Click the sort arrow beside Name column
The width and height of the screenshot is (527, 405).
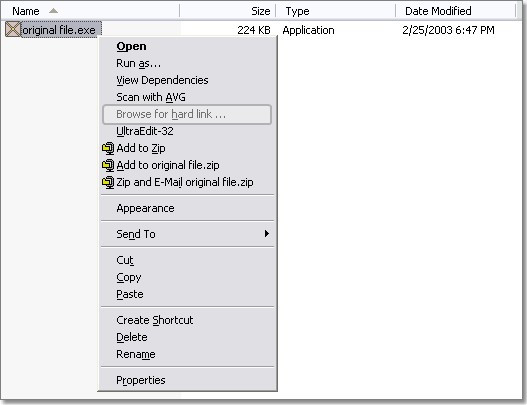[53, 11]
